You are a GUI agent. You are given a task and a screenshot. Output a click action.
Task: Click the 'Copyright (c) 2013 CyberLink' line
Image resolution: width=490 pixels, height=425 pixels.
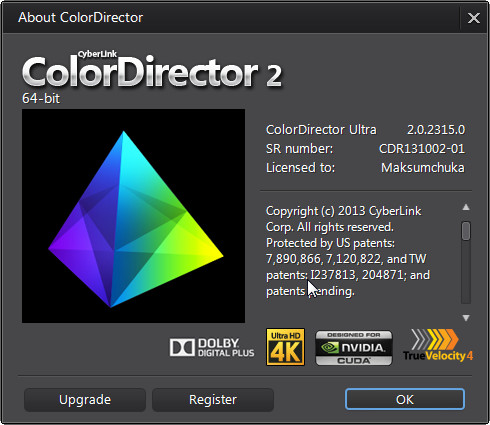coord(344,211)
